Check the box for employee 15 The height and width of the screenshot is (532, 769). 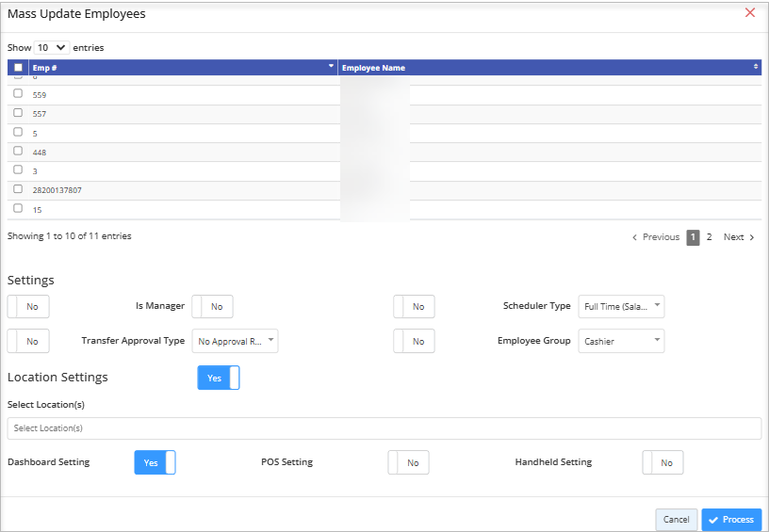point(18,208)
